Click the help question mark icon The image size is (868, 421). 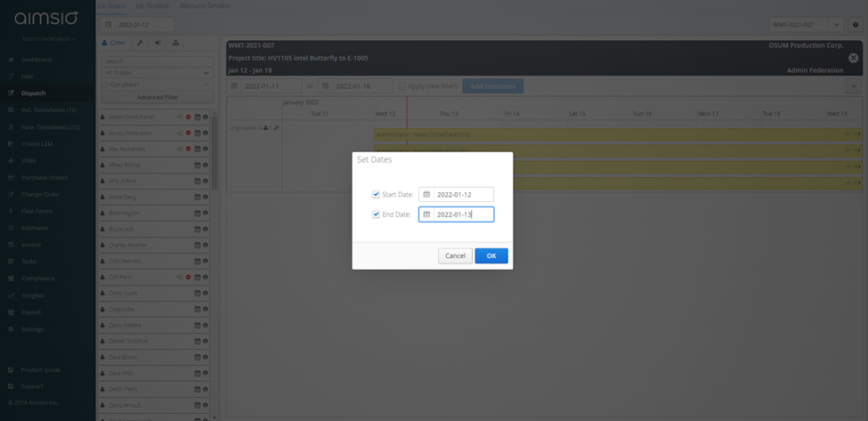(856, 25)
